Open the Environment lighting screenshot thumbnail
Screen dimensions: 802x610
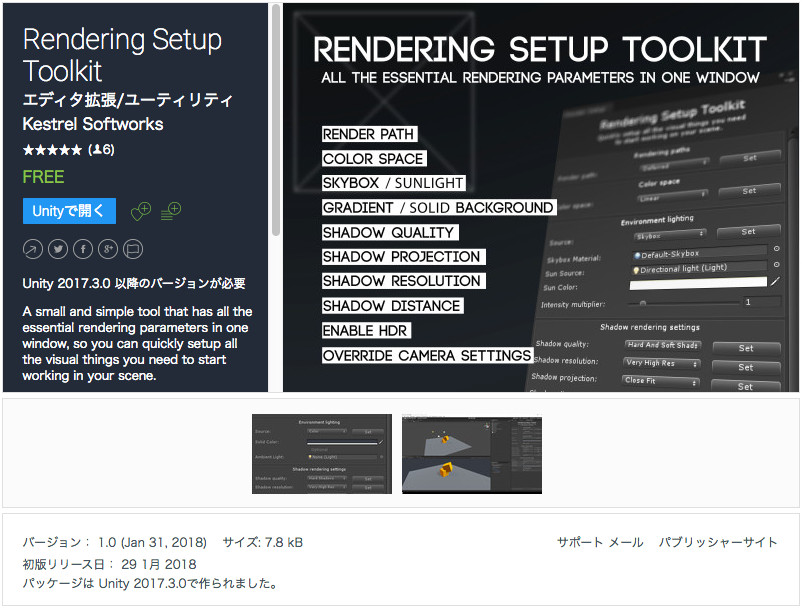click(x=322, y=454)
